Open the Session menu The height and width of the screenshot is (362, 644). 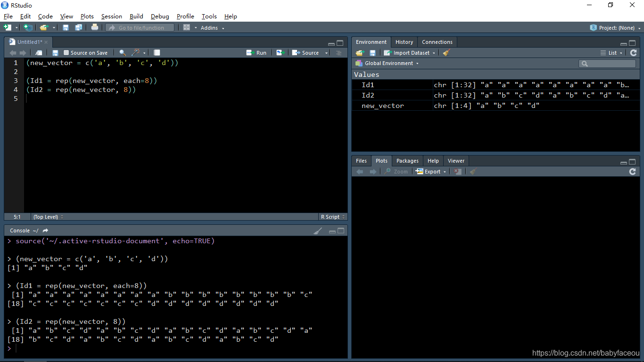(x=111, y=16)
